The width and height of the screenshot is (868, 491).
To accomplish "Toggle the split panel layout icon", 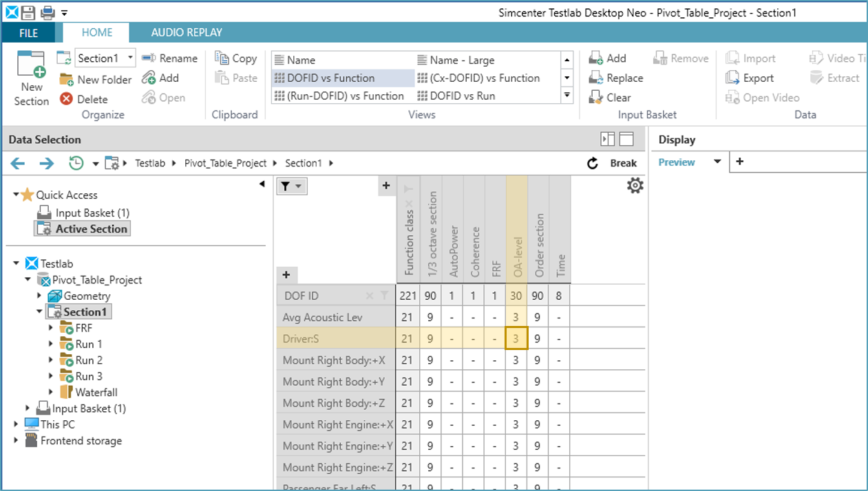I will coord(607,140).
